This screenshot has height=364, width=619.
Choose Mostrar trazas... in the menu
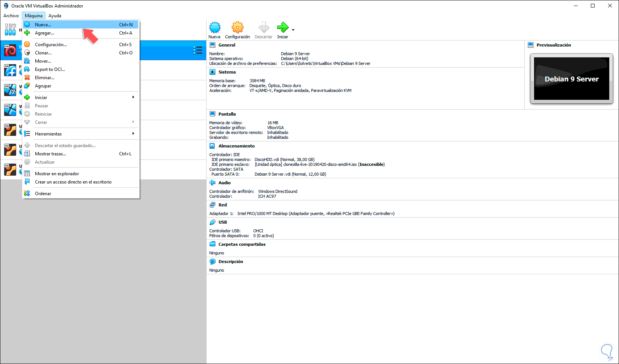[x=81, y=154]
